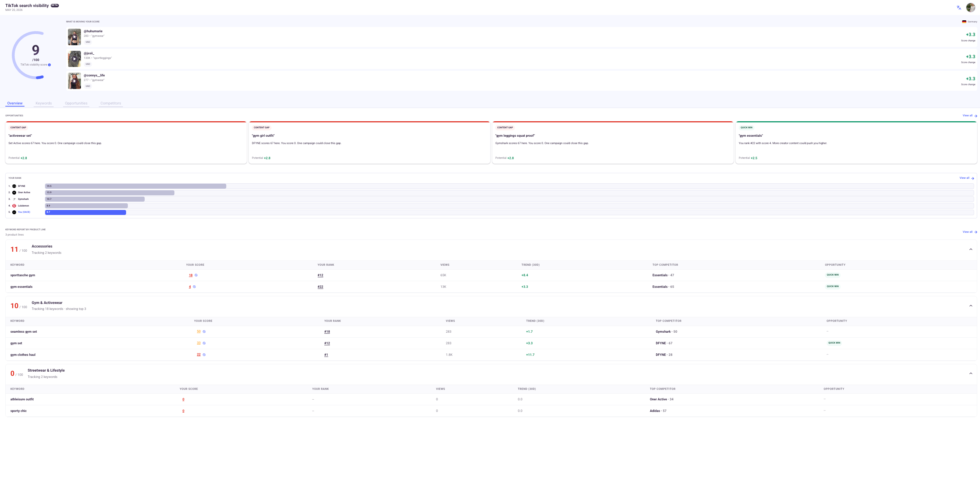Switch to the Overview tab
The image size is (980, 488).
click(15, 103)
